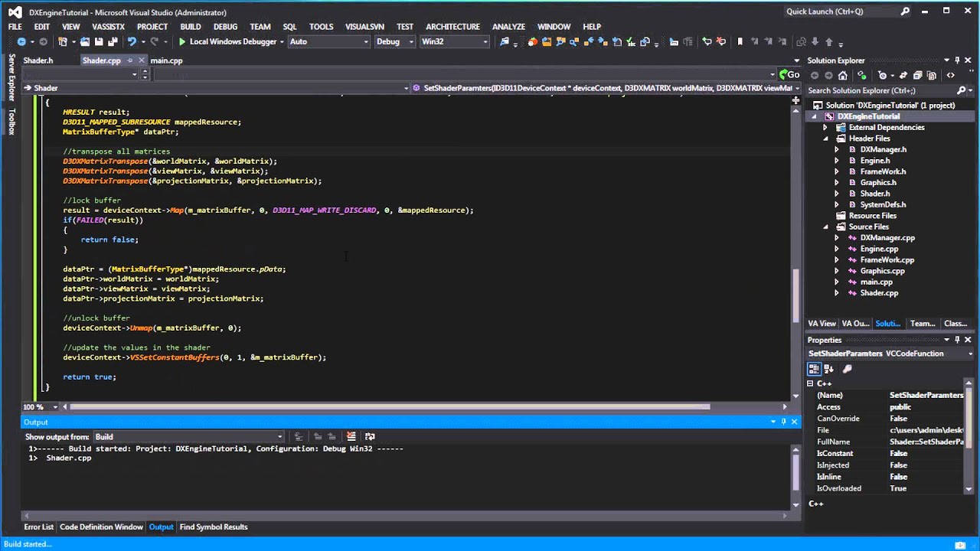Click Quick Launch search magnifier icon
Image resolution: width=980 pixels, height=551 pixels.
coord(905,11)
